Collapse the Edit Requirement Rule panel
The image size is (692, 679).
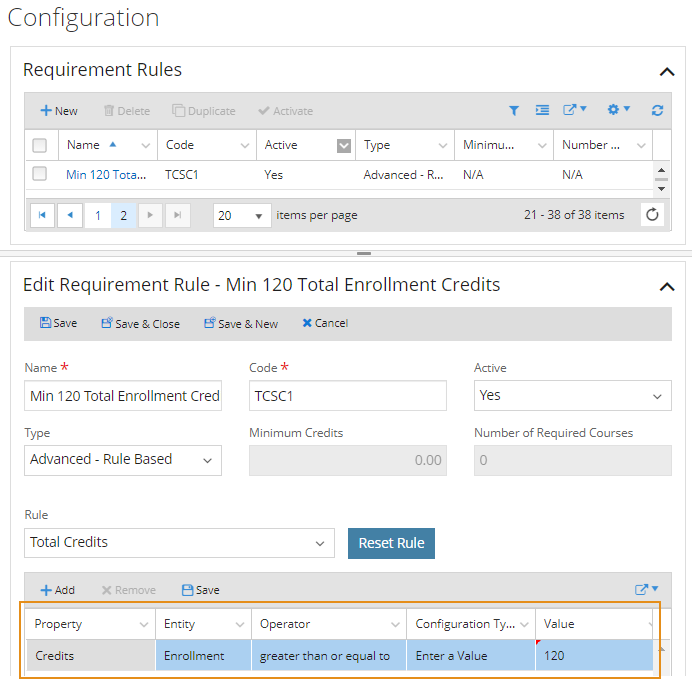tap(667, 287)
